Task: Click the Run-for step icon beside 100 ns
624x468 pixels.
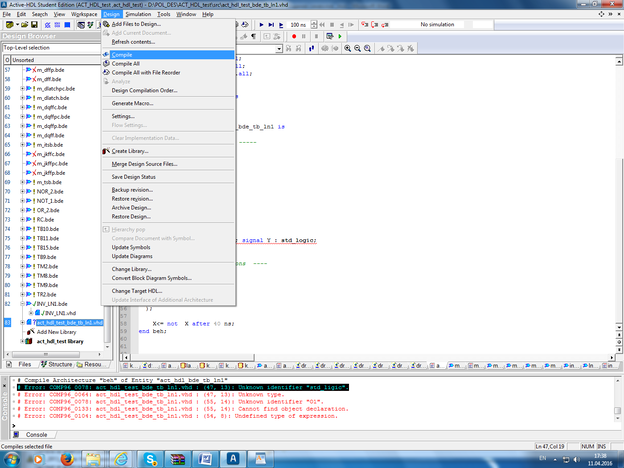Action: pyautogui.click(x=283, y=24)
